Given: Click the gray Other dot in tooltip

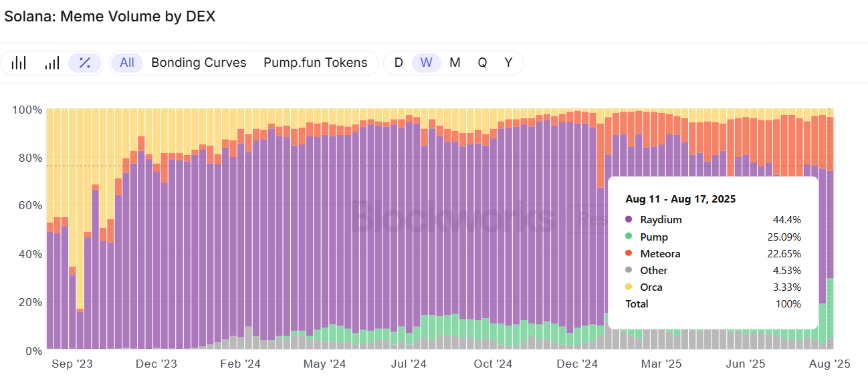Looking at the screenshot, I should [629, 271].
